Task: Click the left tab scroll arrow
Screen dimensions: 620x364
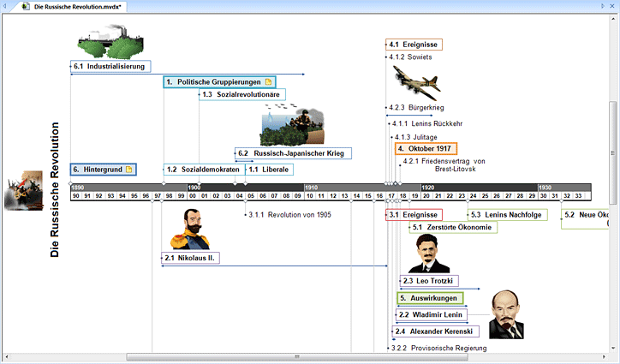Action: coord(4,6)
